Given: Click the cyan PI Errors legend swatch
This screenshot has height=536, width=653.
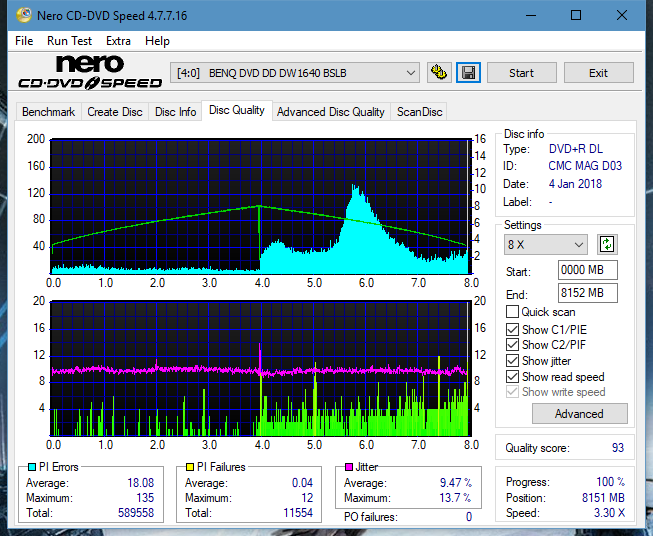Looking at the screenshot, I should tap(32, 467).
